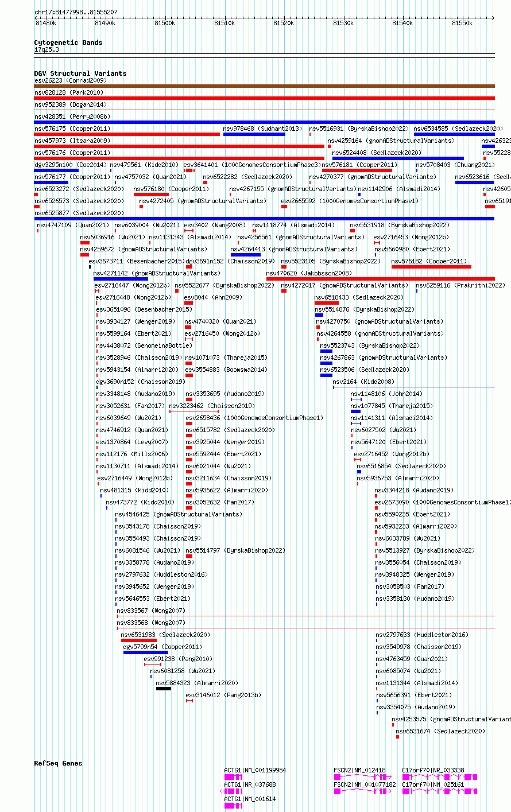This screenshot has height=812, width=511.
Task: Select nsv2797632 (Huddleston2016) label
Action: (161, 574)
